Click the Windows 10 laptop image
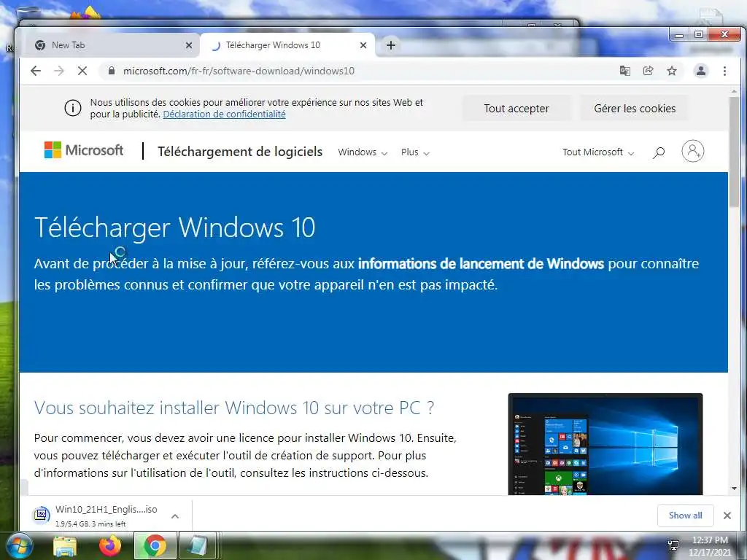The height and width of the screenshot is (560, 747). tap(605, 444)
